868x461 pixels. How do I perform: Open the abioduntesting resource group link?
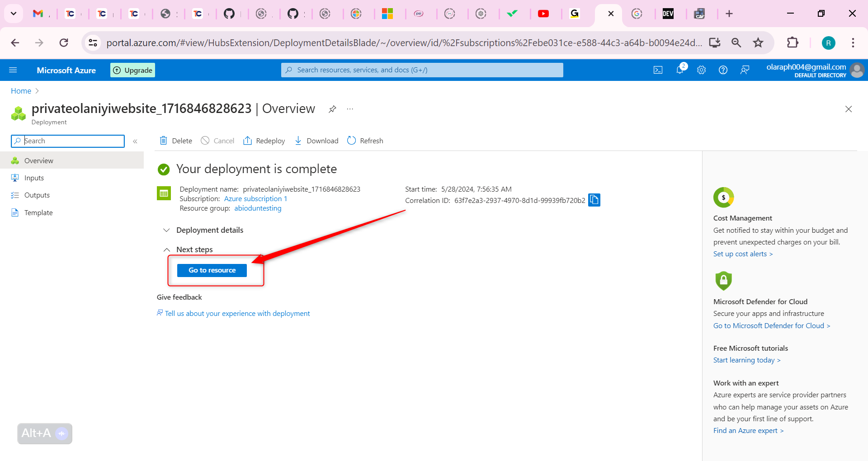pyautogui.click(x=258, y=208)
